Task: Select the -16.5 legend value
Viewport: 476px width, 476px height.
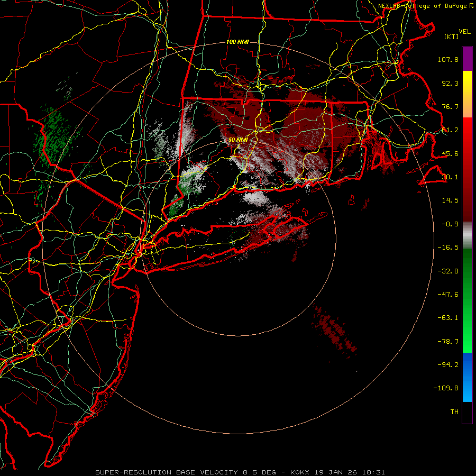Action: [x=448, y=248]
